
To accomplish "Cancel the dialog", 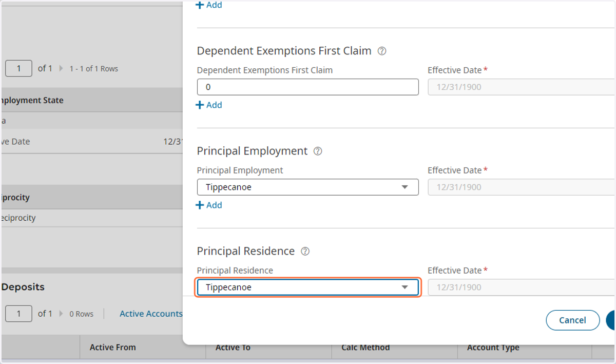I will click(572, 320).
